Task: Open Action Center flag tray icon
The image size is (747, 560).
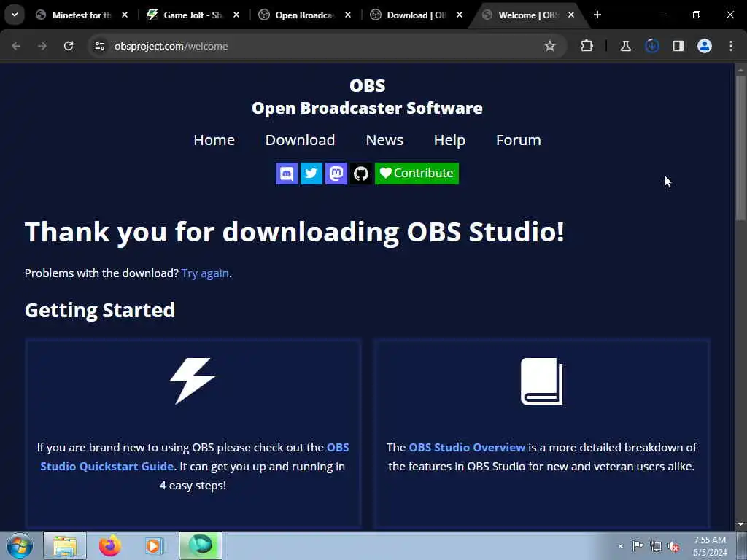Action: pos(638,546)
